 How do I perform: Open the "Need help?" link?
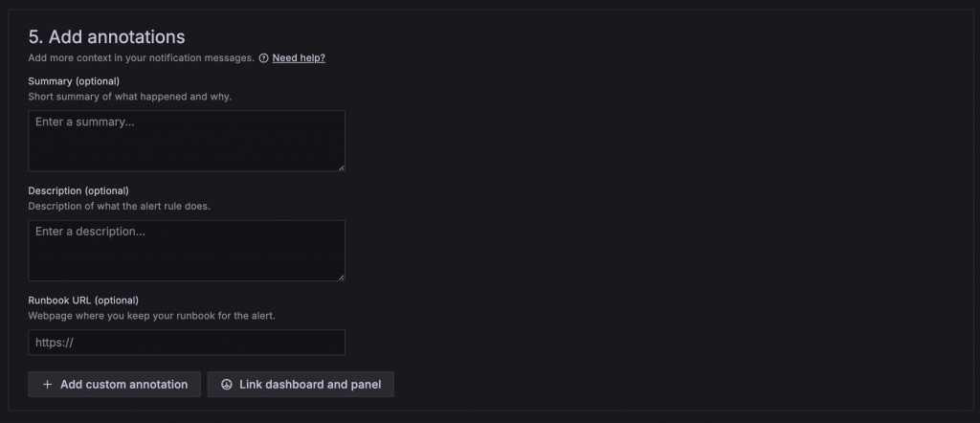point(299,58)
